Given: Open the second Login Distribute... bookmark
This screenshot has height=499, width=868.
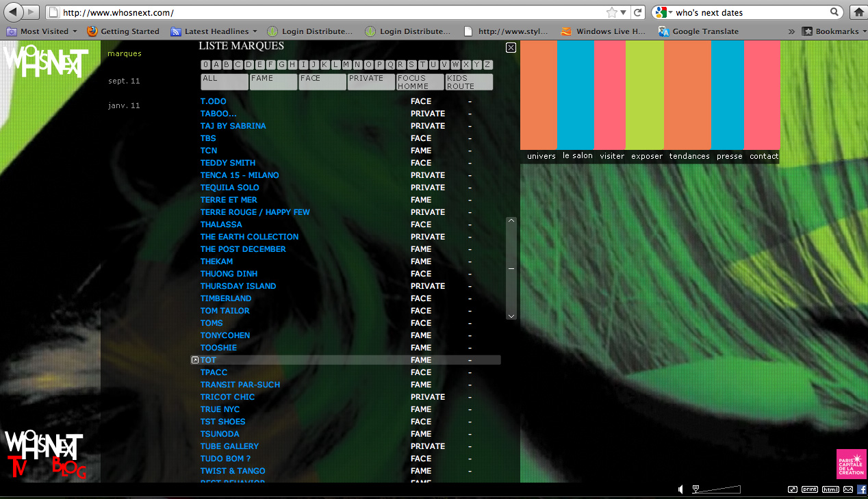Looking at the screenshot, I should 408,31.
